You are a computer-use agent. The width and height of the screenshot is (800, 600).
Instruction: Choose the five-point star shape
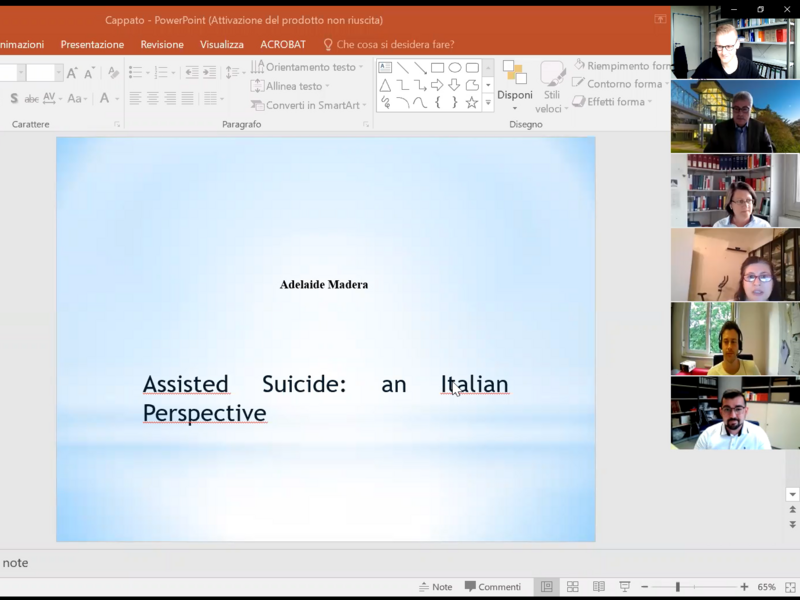pyautogui.click(x=472, y=102)
